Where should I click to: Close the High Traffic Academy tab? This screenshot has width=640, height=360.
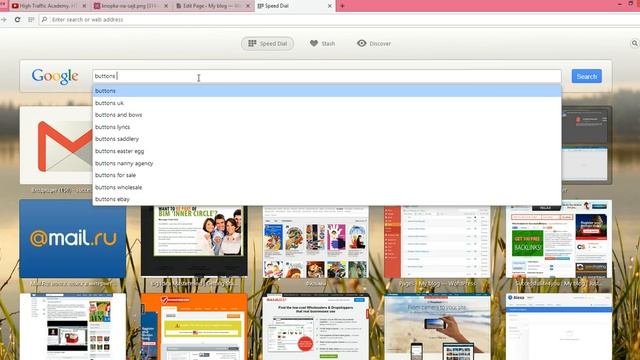(x=84, y=6)
